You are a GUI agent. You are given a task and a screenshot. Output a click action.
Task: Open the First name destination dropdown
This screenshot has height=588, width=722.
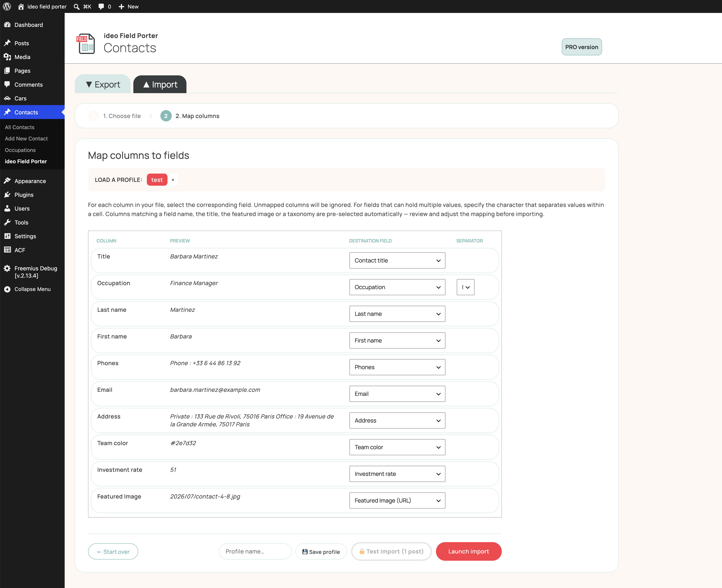click(397, 340)
